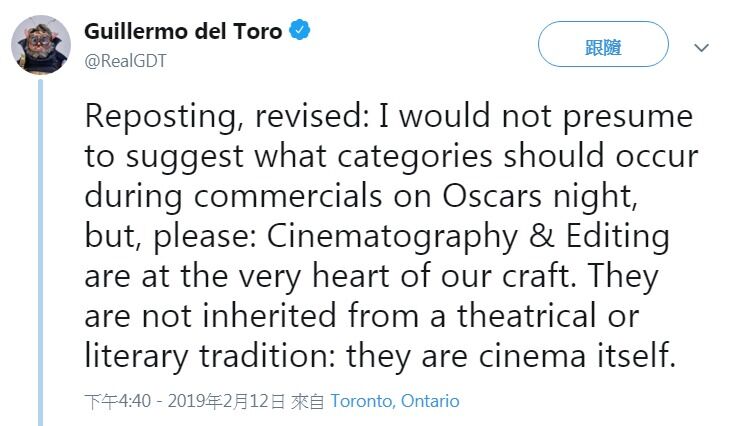Open the Guillermo del Toro display name
This screenshot has width=744, height=426.
click(183, 31)
